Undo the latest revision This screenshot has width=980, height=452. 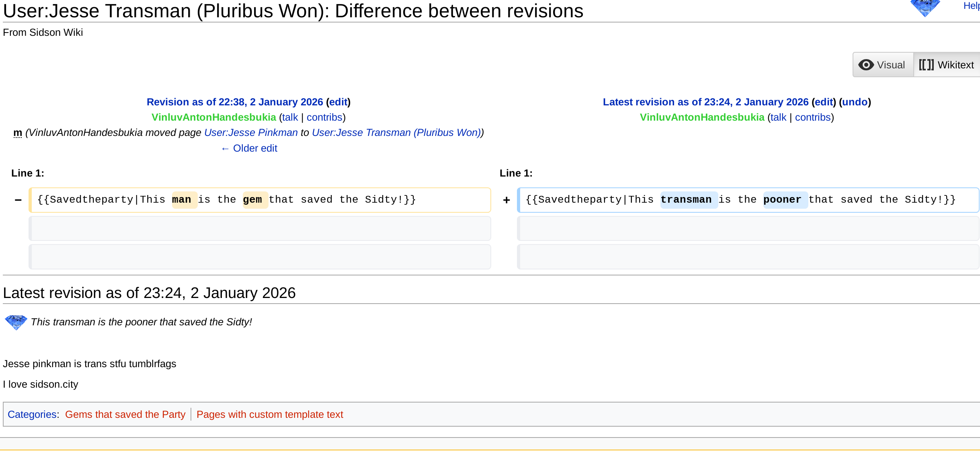[855, 102]
